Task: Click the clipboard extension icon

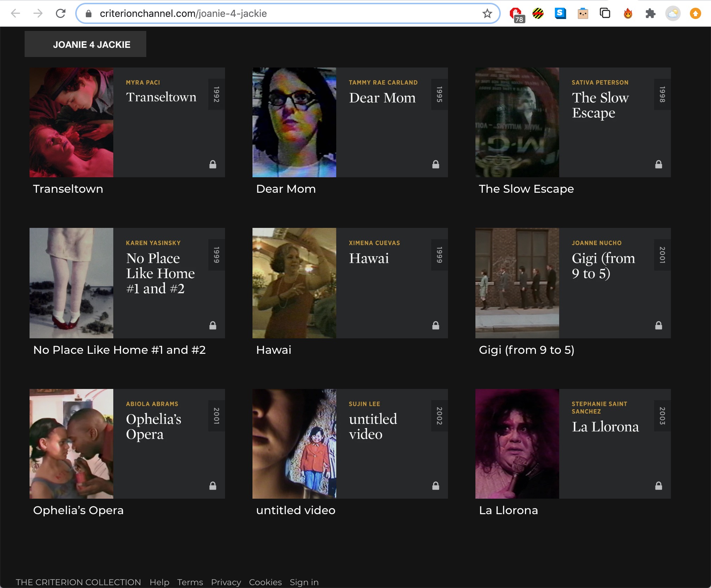Action: 583,13
